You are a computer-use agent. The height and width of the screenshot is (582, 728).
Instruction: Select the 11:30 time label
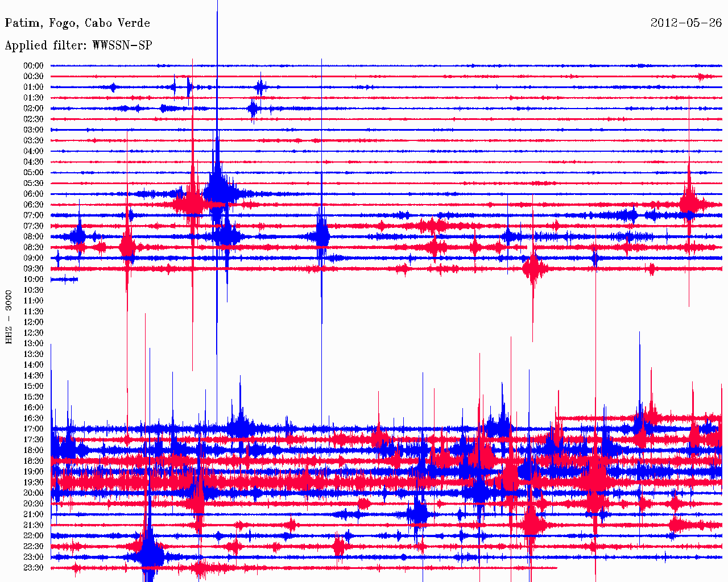(x=34, y=311)
